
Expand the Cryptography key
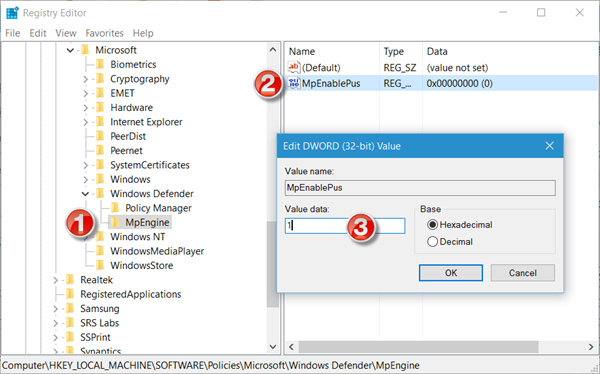pos(85,79)
